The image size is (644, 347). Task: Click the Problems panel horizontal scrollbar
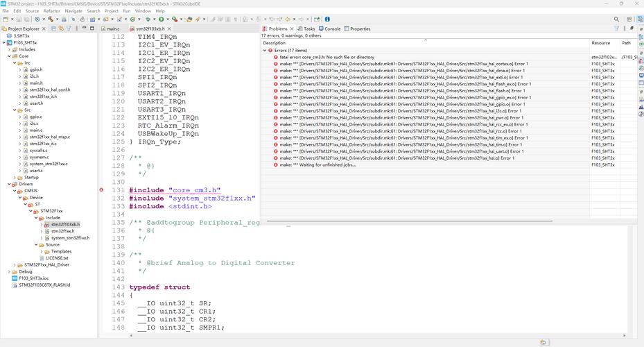[x=410, y=221]
